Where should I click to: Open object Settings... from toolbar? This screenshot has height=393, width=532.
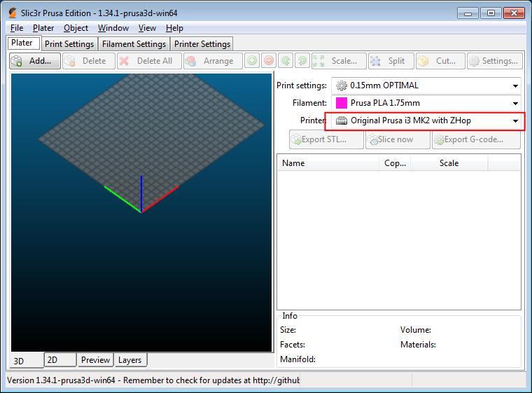(x=494, y=61)
